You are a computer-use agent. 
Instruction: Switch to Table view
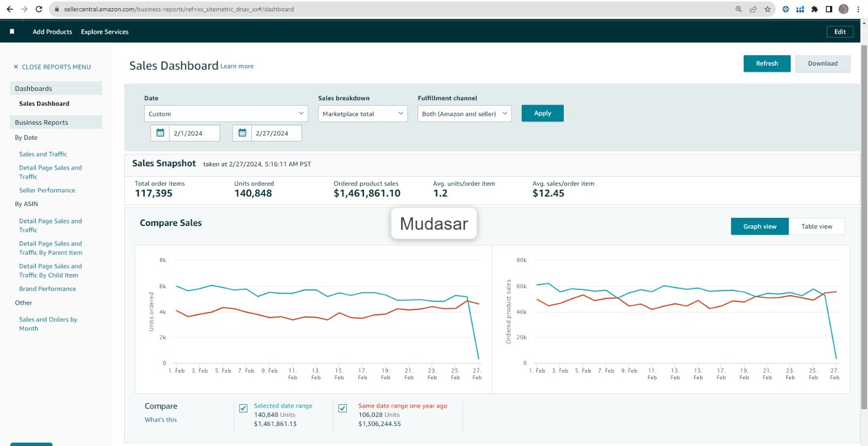click(x=816, y=227)
